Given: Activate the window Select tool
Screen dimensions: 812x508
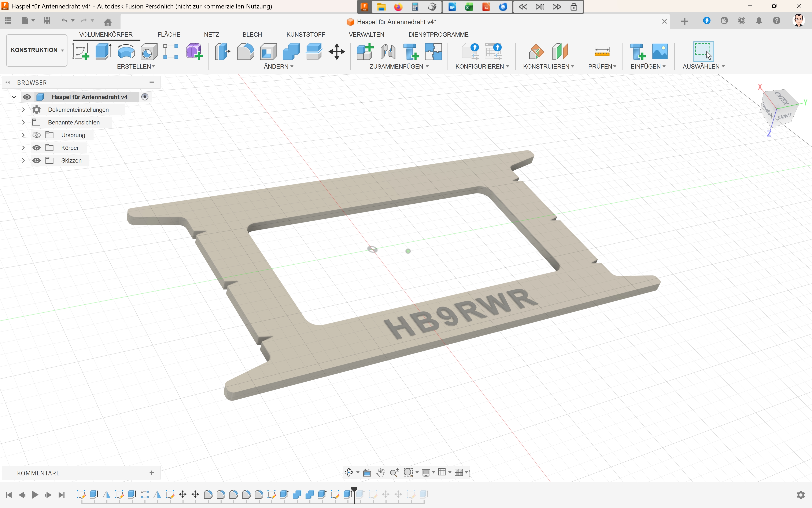Looking at the screenshot, I should coord(703,51).
